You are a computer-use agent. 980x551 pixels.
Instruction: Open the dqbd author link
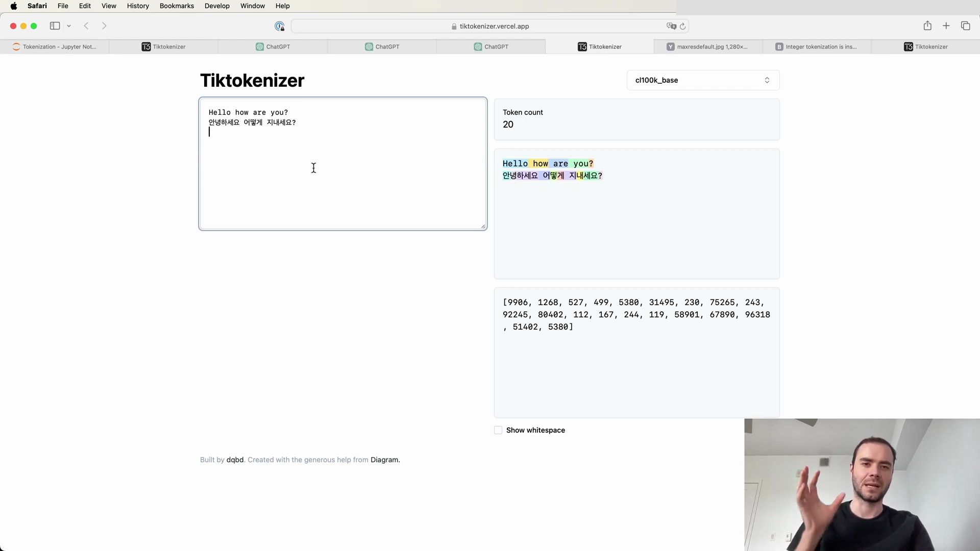235,460
